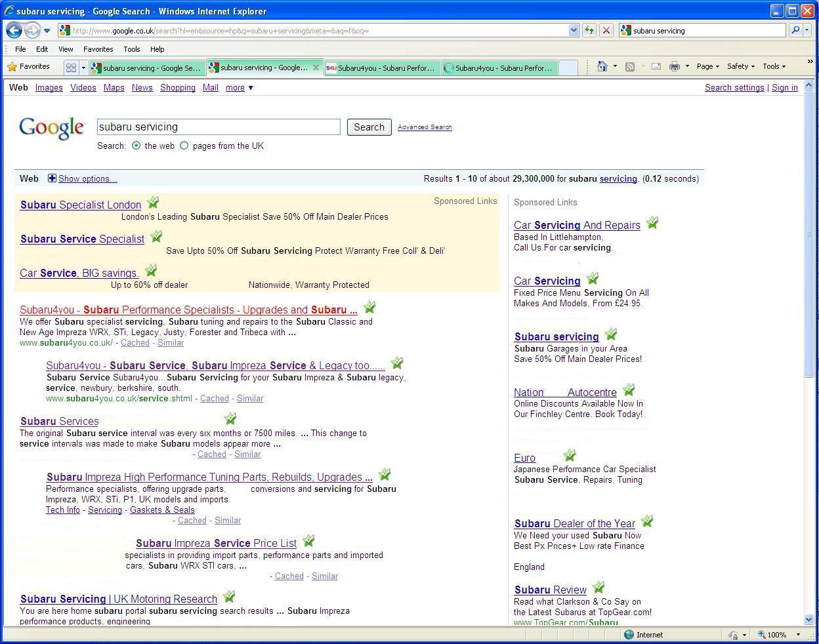Open the Quick Tabs grid icon

[x=72, y=68]
